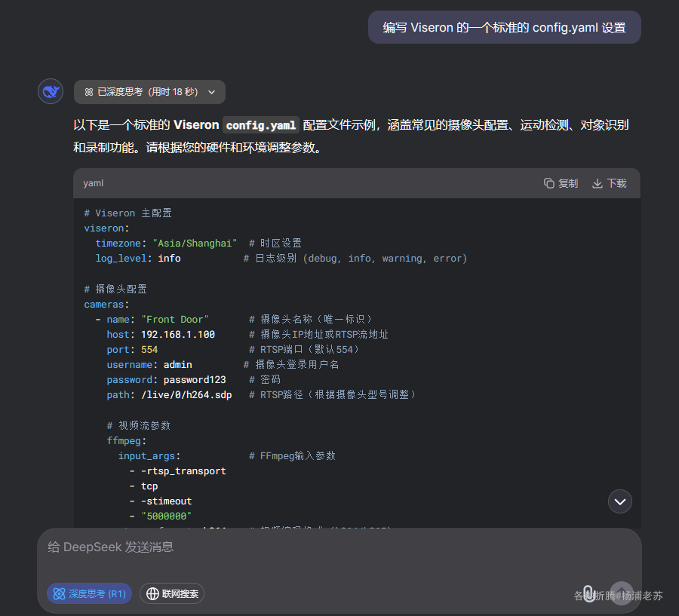Click the cameras: key in the code

106,305
